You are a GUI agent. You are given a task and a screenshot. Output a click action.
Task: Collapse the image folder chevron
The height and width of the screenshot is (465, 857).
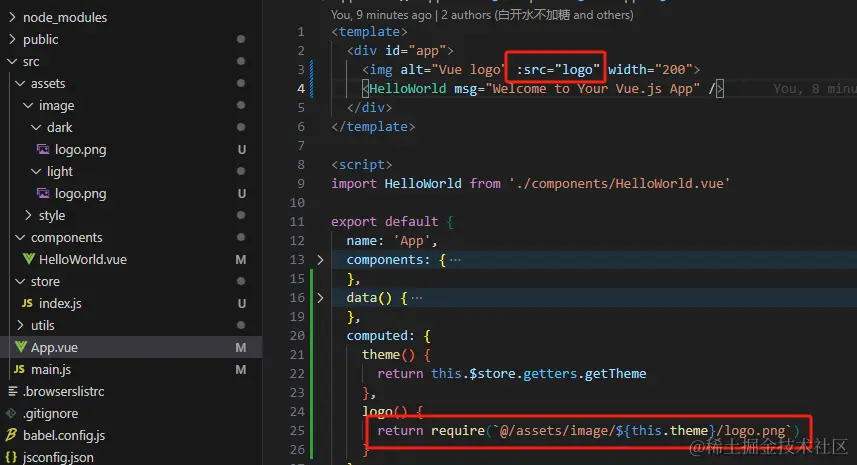tap(28, 105)
